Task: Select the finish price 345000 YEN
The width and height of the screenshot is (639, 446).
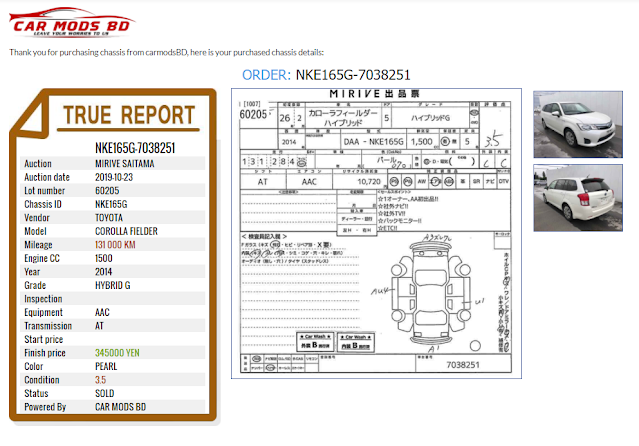Action: 117,353
